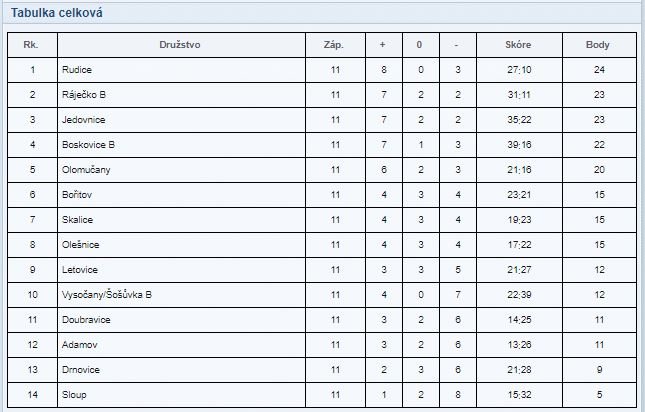Open the Olešnice team entry
Image resolution: width=645 pixels, height=412 pixels.
[x=81, y=245]
